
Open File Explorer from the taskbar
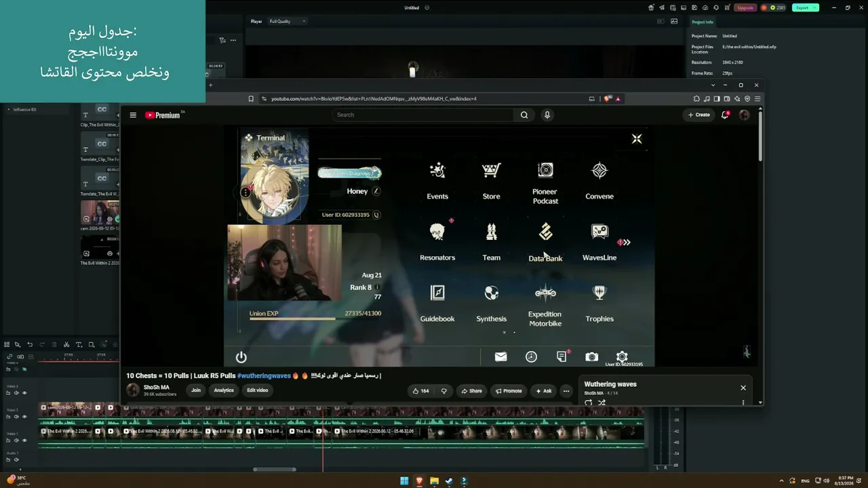pyautogui.click(x=434, y=481)
